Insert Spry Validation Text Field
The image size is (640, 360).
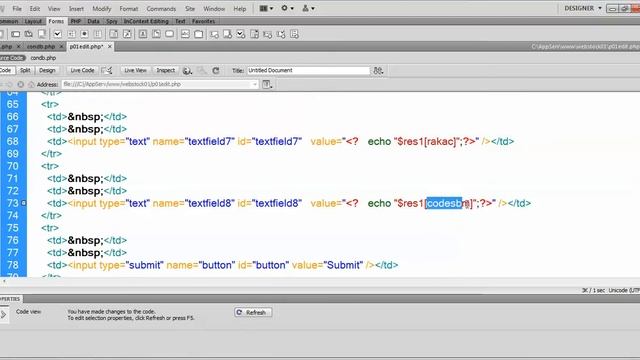214,34
